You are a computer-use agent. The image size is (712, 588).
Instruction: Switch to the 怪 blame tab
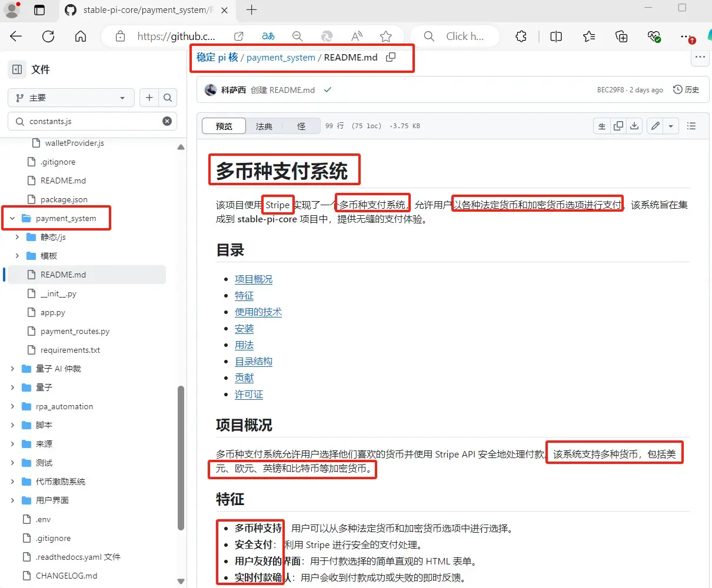pos(301,126)
